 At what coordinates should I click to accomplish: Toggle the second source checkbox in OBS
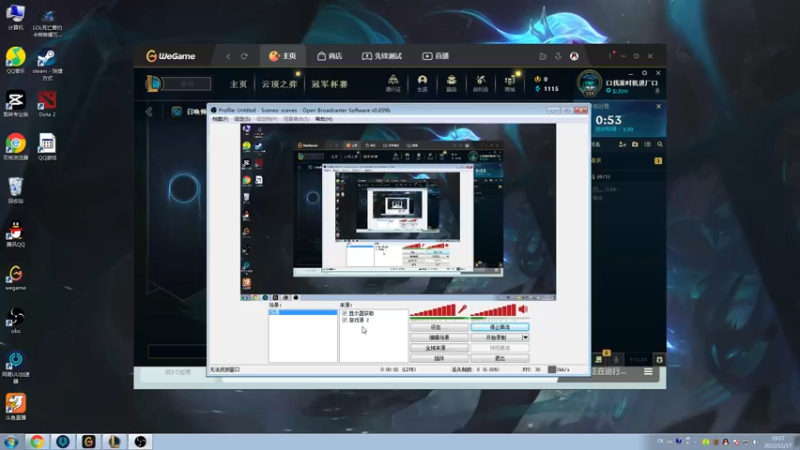(344, 320)
